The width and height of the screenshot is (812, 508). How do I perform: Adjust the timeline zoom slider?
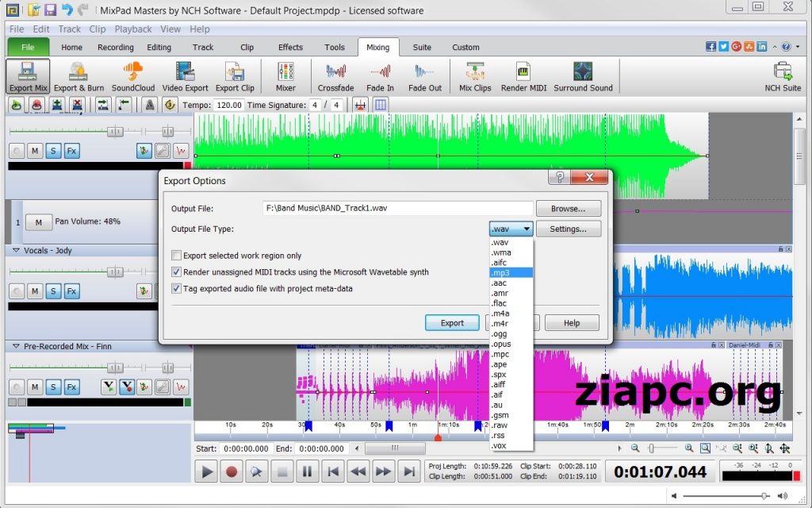point(652,448)
